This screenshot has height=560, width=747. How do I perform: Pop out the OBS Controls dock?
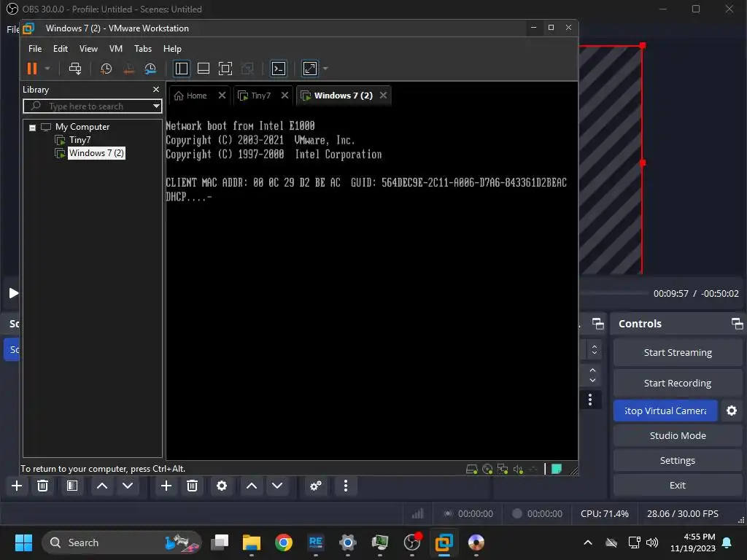pos(737,324)
